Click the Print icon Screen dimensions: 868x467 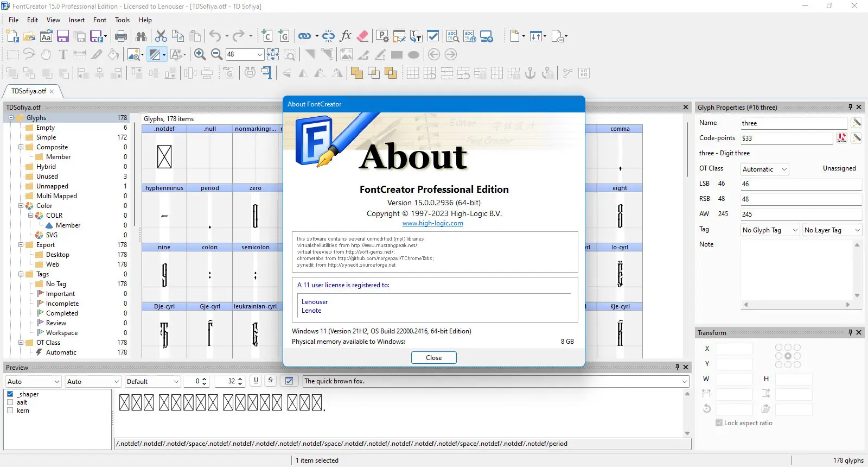[x=121, y=36]
